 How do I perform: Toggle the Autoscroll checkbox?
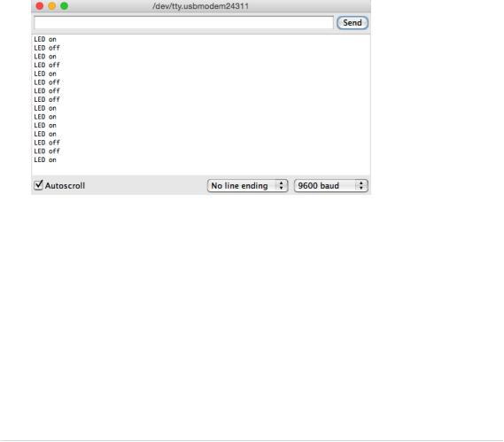[x=38, y=185]
